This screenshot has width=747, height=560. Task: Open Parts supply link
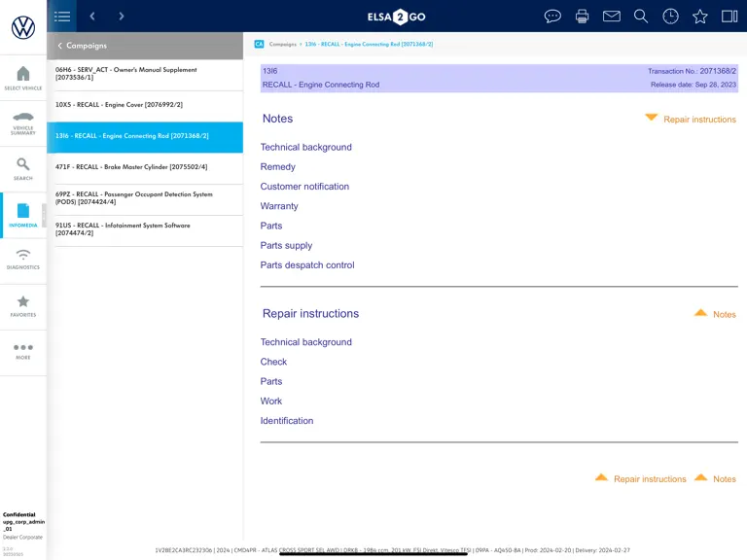286,246
